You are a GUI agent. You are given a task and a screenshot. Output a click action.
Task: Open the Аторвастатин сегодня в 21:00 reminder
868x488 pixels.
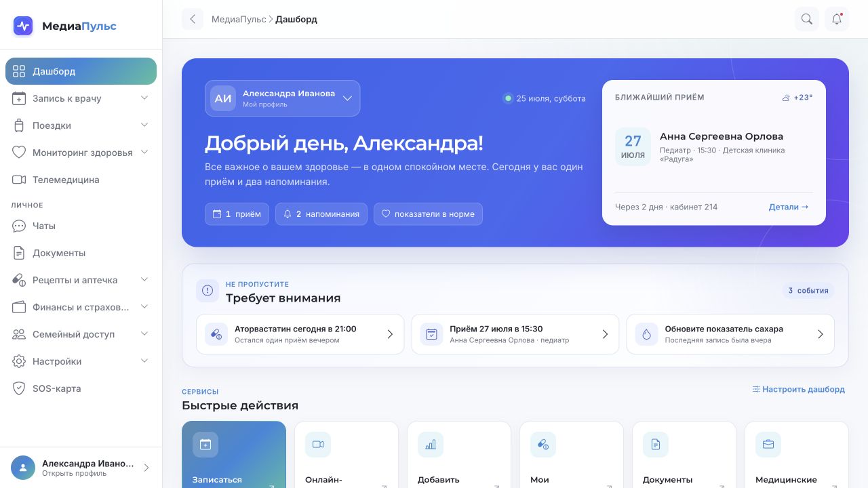click(x=300, y=334)
